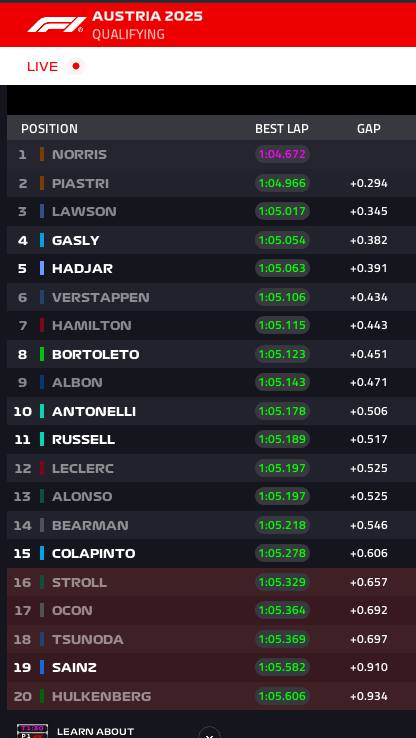Open Norris's purple 1:04.672 lap time
The image size is (416, 738).
282,154
